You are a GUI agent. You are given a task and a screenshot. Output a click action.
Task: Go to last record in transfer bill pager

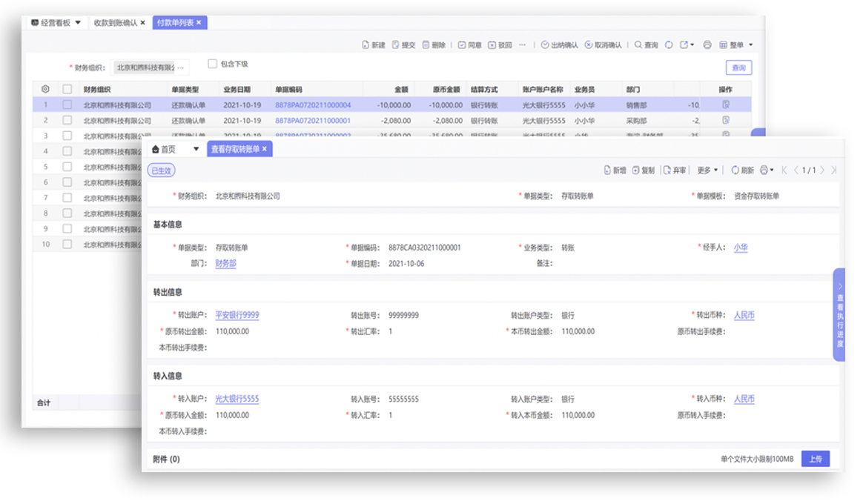point(834,170)
